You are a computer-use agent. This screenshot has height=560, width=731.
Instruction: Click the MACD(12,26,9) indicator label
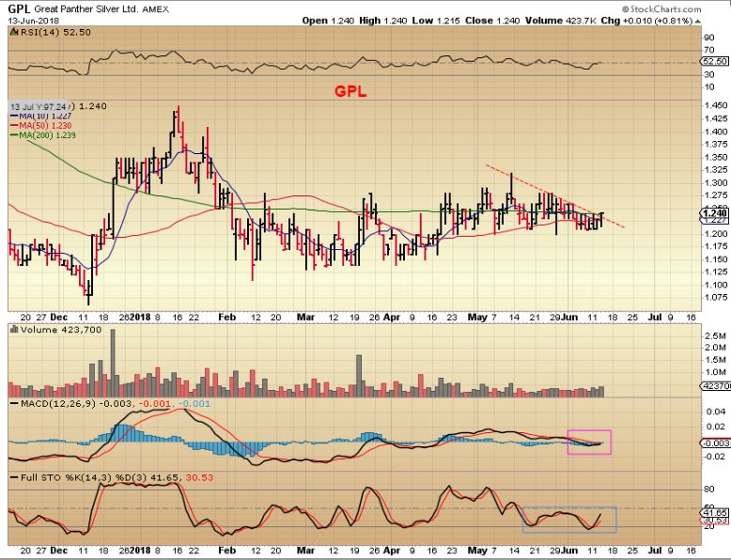click(58, 403)
